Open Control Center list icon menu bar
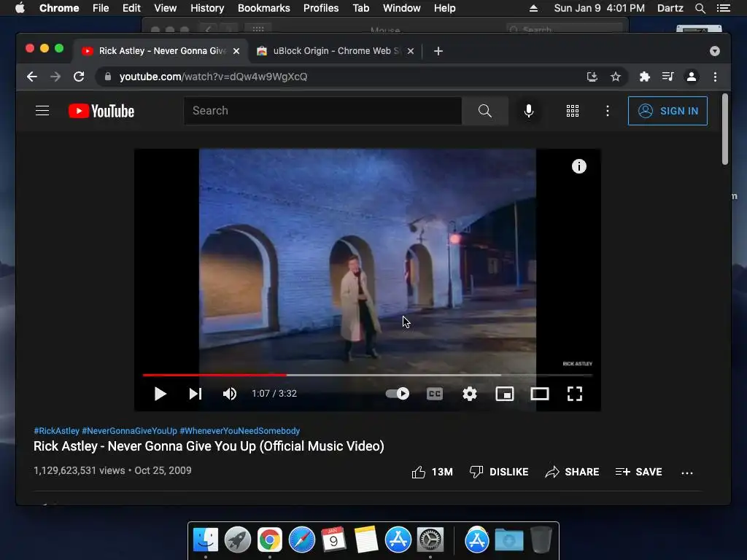 pos(723,8)
